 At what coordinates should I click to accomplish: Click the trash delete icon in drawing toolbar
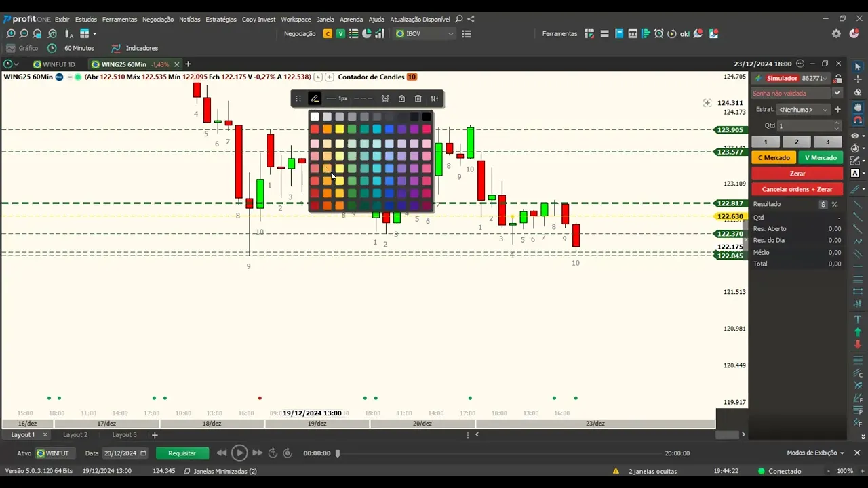tap(418, 98)
